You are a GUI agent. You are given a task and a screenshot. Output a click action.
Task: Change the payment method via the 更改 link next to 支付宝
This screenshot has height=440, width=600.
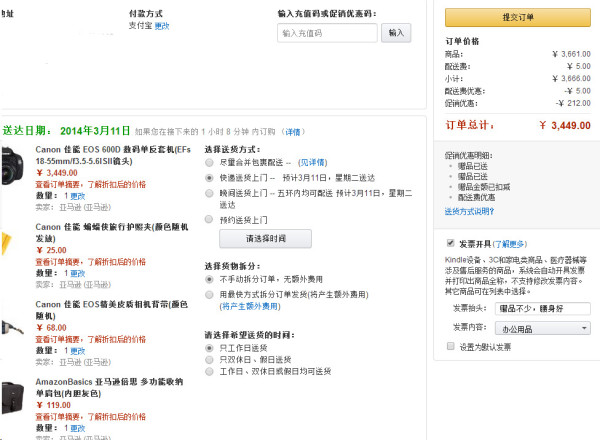point(162,26)
